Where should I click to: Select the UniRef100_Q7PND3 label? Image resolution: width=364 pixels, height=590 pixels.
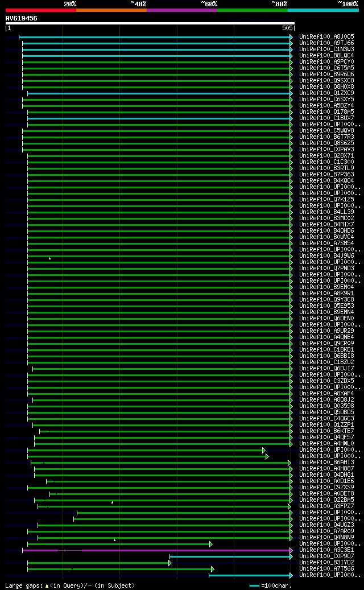tap(326, 269)
